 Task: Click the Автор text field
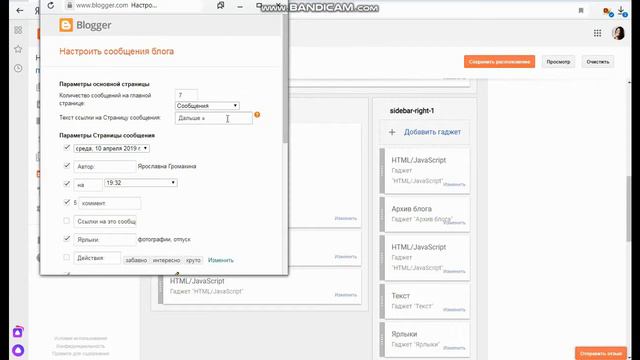105,167
